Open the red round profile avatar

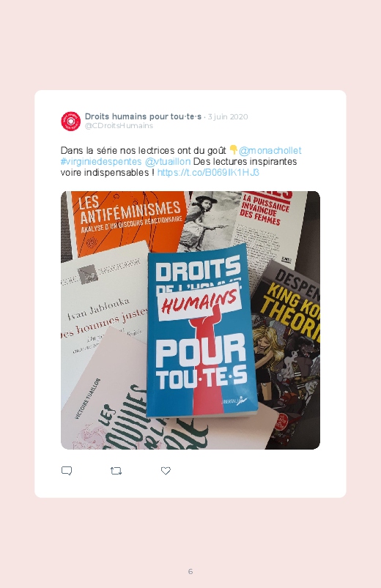(71, 121)
